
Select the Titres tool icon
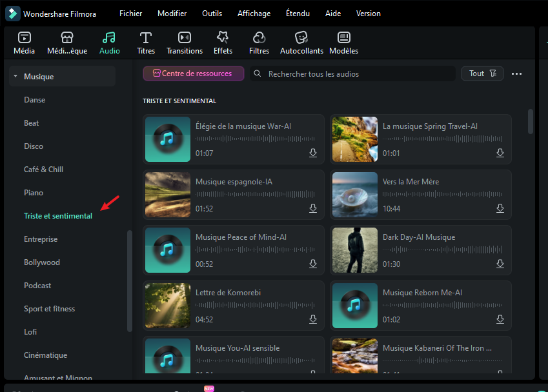point(146,38)
